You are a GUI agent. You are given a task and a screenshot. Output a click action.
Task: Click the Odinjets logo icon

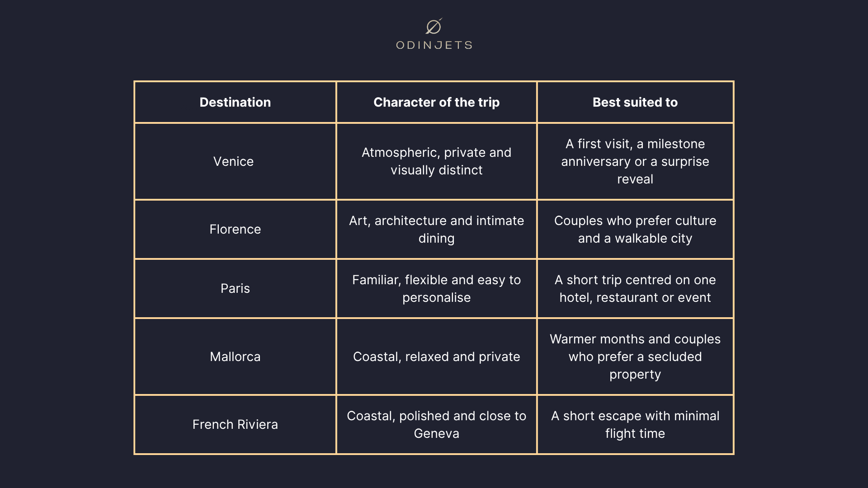tap(434, 26)
